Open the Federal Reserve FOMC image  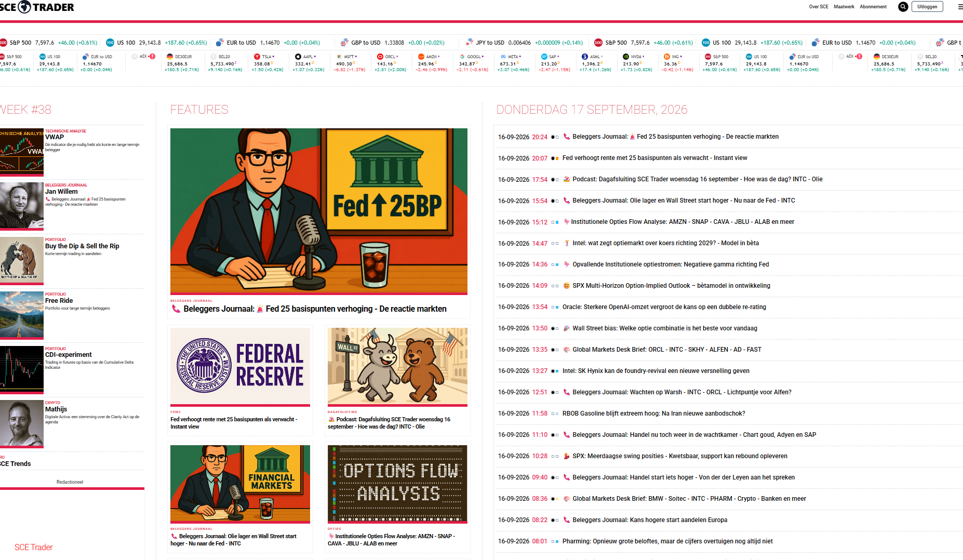[240, 366]
